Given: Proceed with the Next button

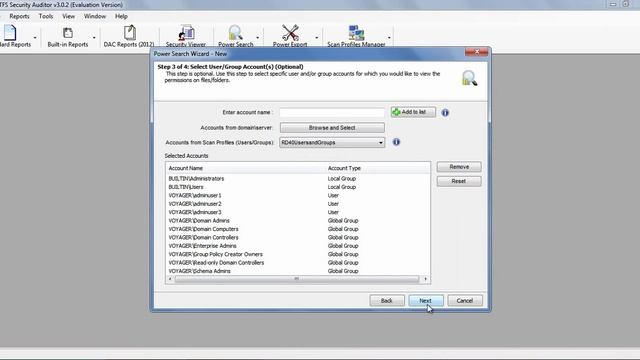Looking at the screenshot, I should [x=426, y=301].
